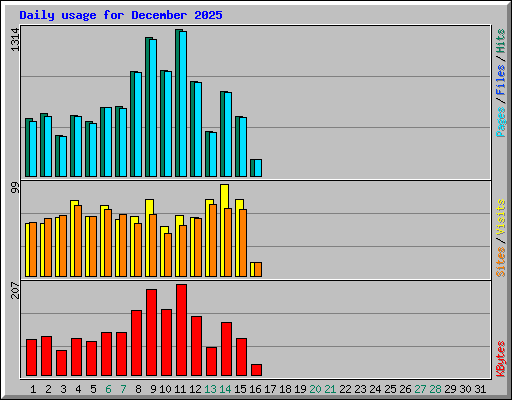This screenshot has height=400, width=512.
Task: Select day 3 on the date axis
Action: [63, 389]
